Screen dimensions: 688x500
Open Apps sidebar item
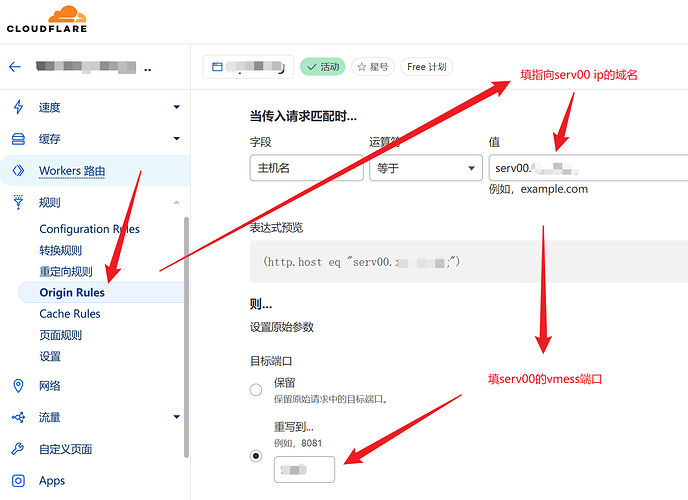tap(52, 481)
